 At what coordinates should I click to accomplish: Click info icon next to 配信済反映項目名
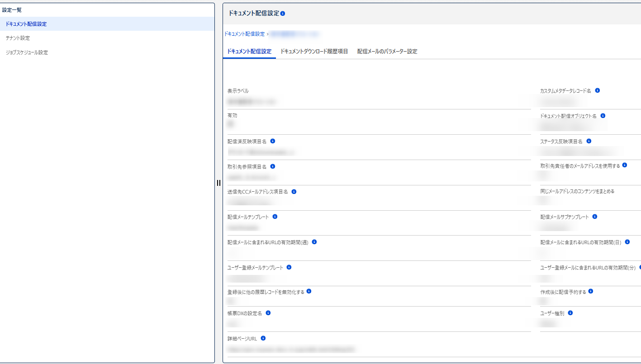[272, 141]
